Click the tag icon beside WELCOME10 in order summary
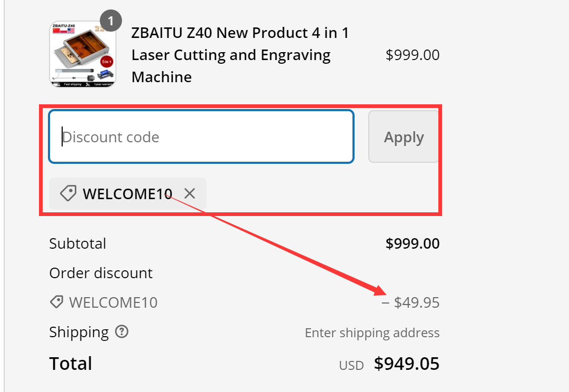The width and height of the screenshot is (569, 392). tap(56, 302)
